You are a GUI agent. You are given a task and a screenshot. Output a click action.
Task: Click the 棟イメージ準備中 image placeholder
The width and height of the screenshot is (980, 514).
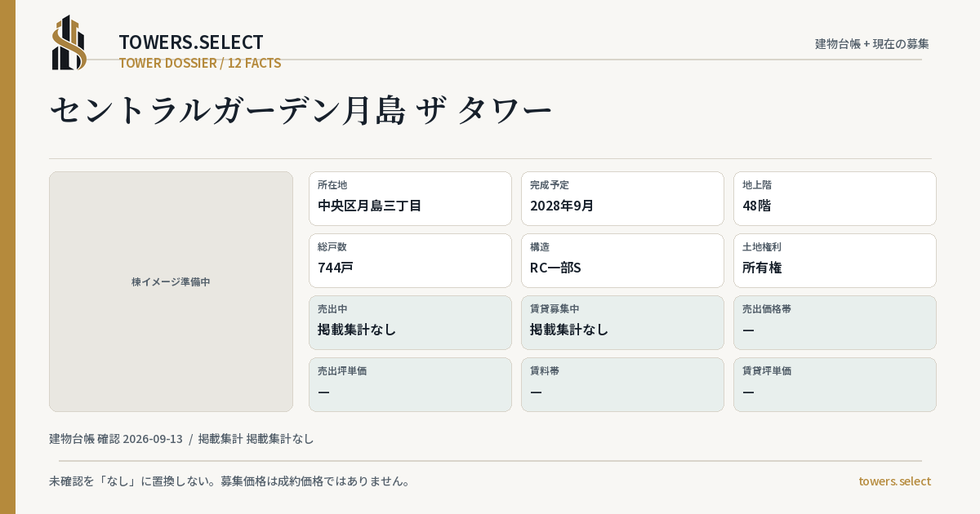point(171,291)
